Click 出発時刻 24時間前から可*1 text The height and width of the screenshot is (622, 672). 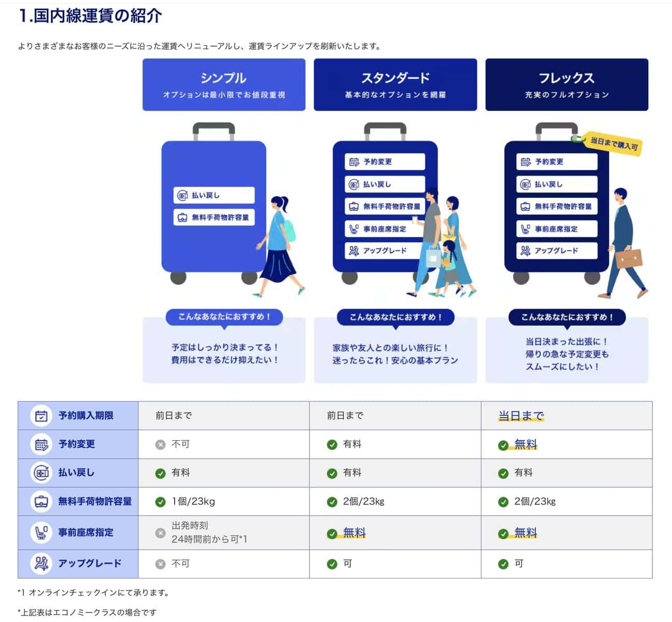pos(209,532)
